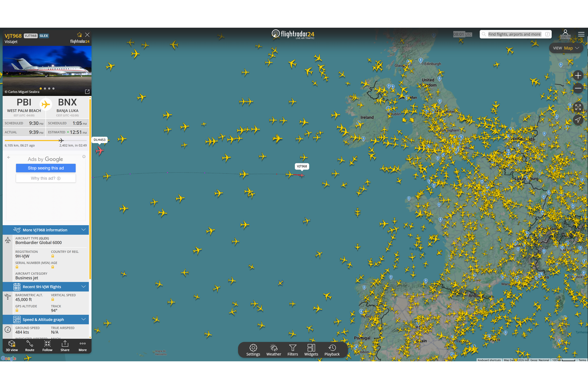Zoom out of the map

[578, 88]
